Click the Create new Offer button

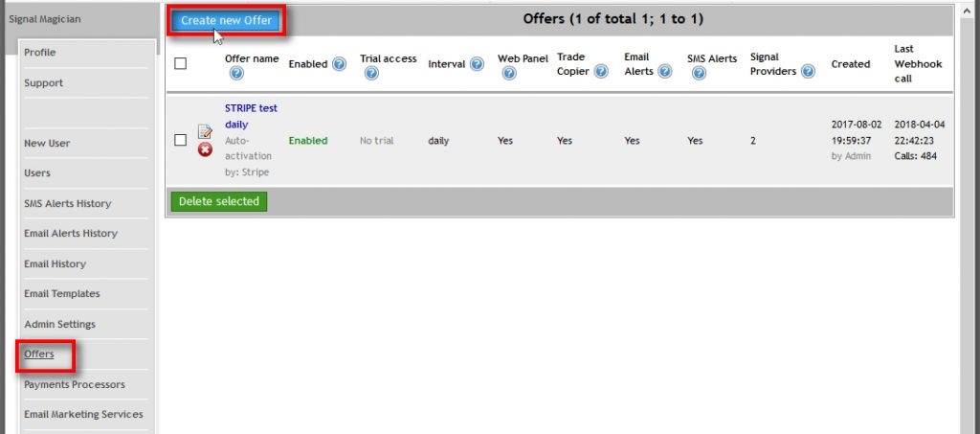click(226, 20)
